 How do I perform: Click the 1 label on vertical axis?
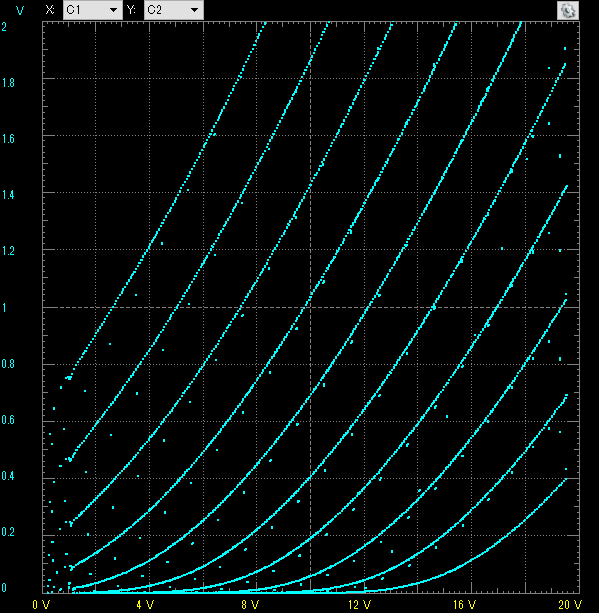coord(4,308)
